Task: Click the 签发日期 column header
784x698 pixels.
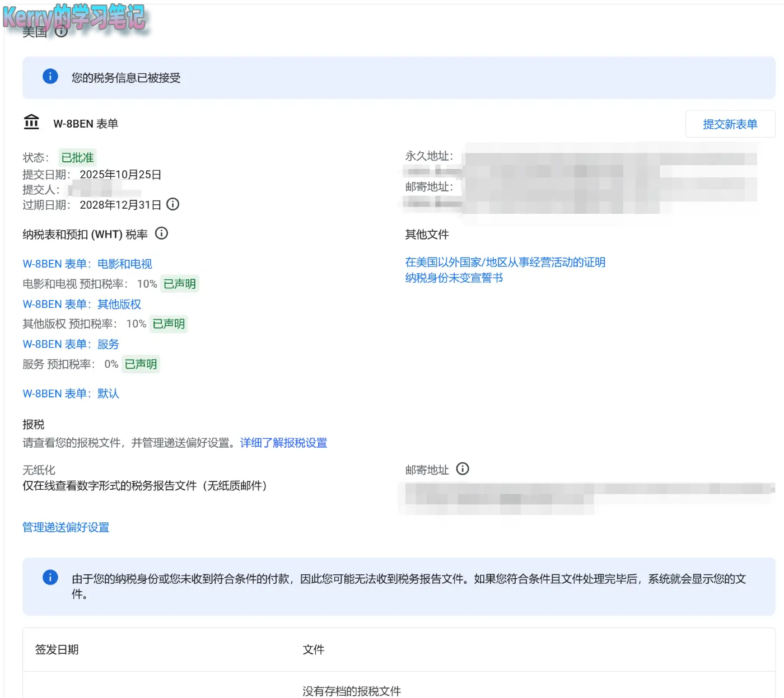Action: click(x=56, y=649)
